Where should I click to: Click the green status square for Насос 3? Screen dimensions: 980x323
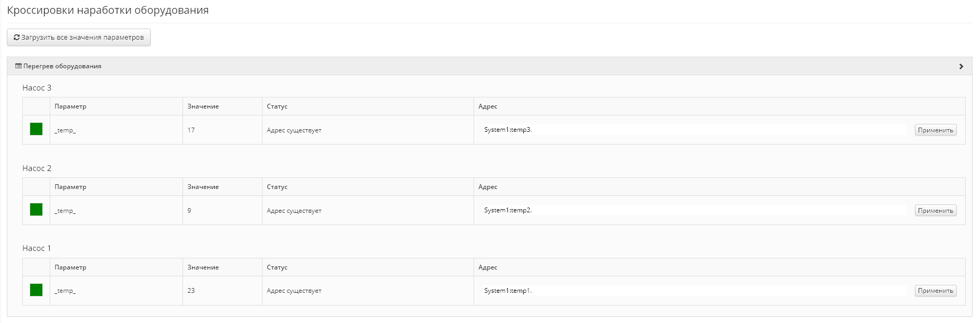point(36,129)
